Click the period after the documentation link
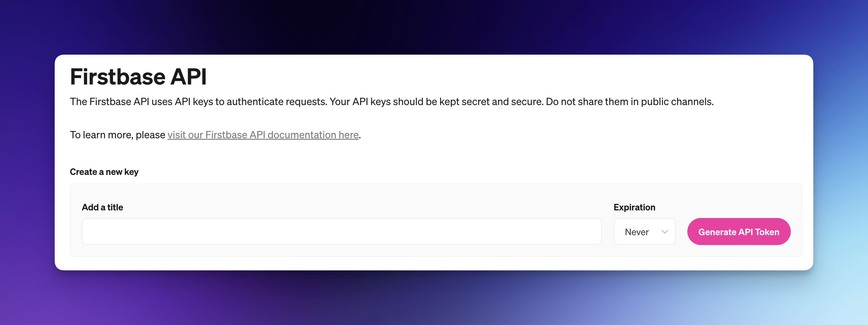The height and width of the screenshot is (325, 868). click(360, 135)
